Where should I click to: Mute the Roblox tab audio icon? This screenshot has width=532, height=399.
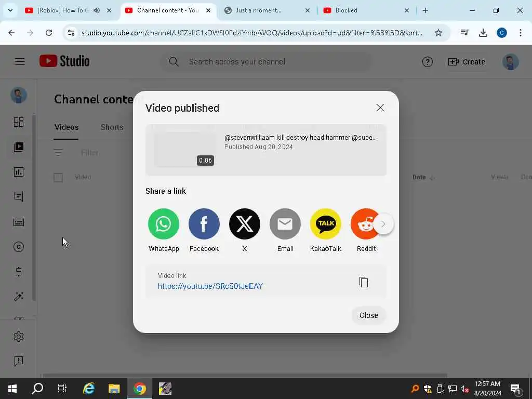pos(97,10)
